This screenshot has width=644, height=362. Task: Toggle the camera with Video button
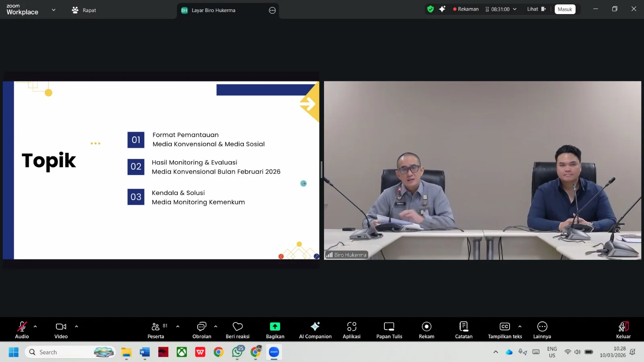click(61, 330)
